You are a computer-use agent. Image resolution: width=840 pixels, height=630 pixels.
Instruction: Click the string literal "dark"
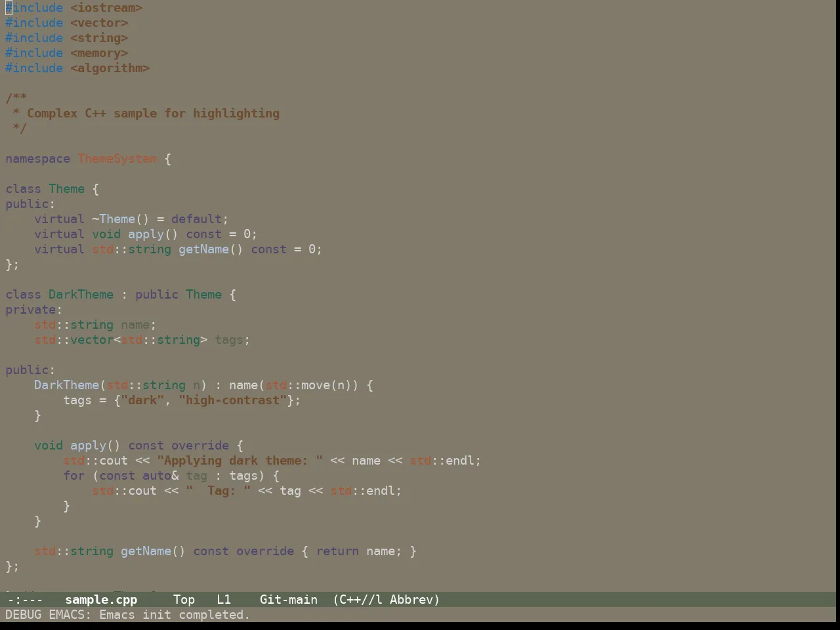[142, 400]
